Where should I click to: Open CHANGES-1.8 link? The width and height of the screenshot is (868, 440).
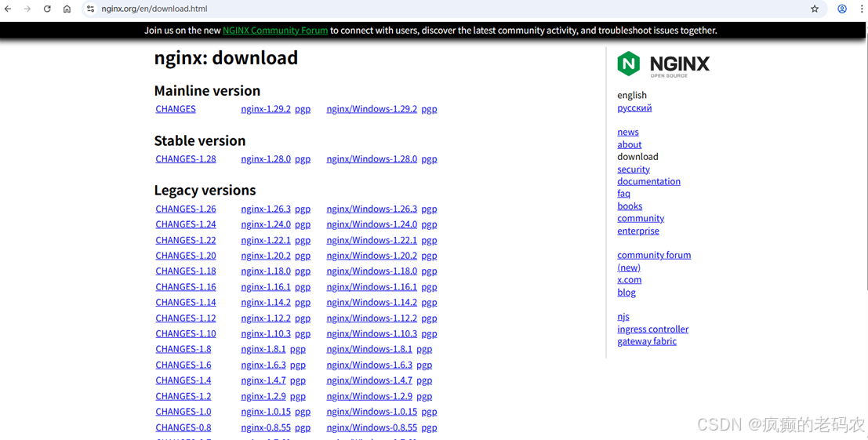(x=183, y=349)
